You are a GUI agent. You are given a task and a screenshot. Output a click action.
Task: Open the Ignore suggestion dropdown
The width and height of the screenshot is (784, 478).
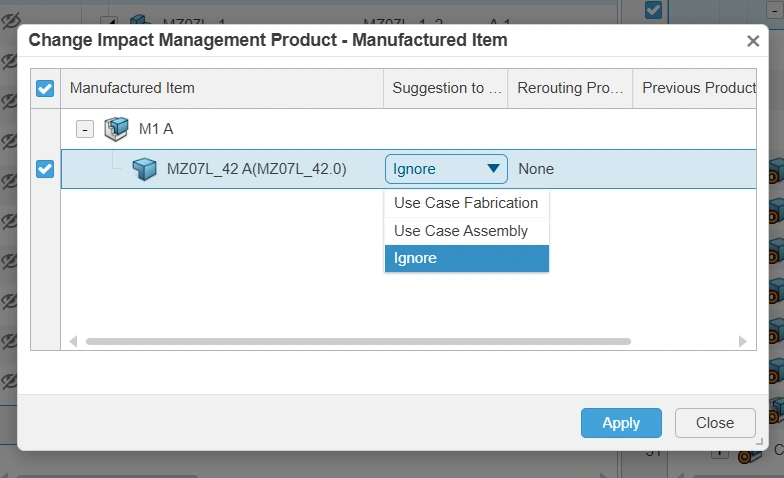pos(446,169)
